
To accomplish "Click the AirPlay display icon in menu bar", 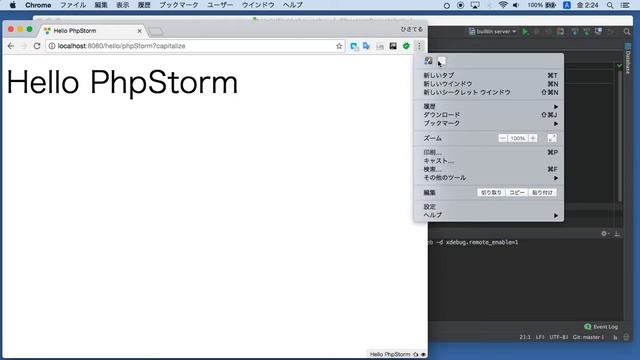I will tap(475, 5).
